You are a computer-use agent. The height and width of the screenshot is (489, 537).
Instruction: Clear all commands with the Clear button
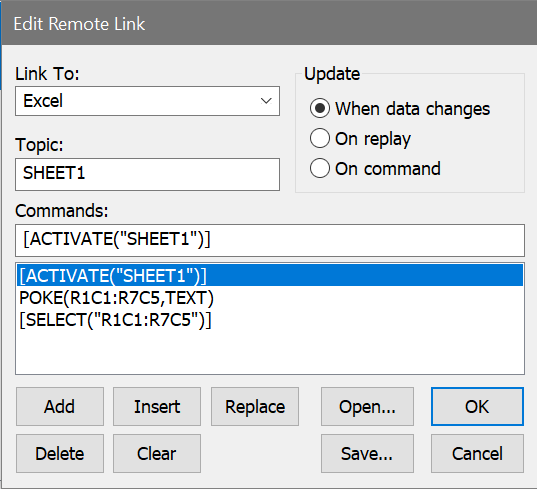point(157,453)
